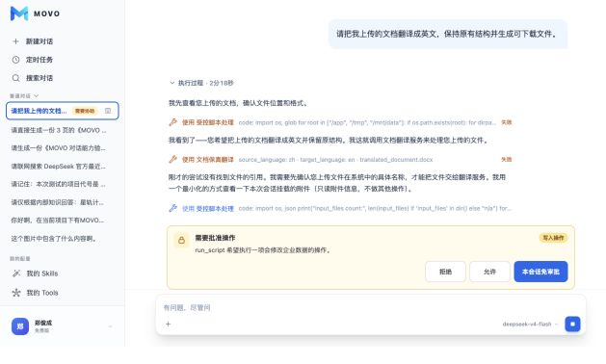Click the magnifier icon for 搜索对话
606x364 pixels.
coord(15,78)
